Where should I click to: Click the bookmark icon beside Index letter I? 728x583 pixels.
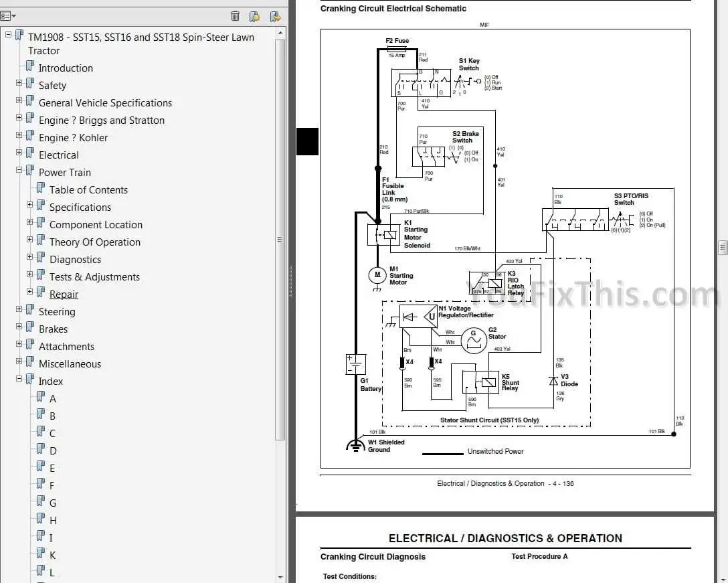[x=41, y=535]
